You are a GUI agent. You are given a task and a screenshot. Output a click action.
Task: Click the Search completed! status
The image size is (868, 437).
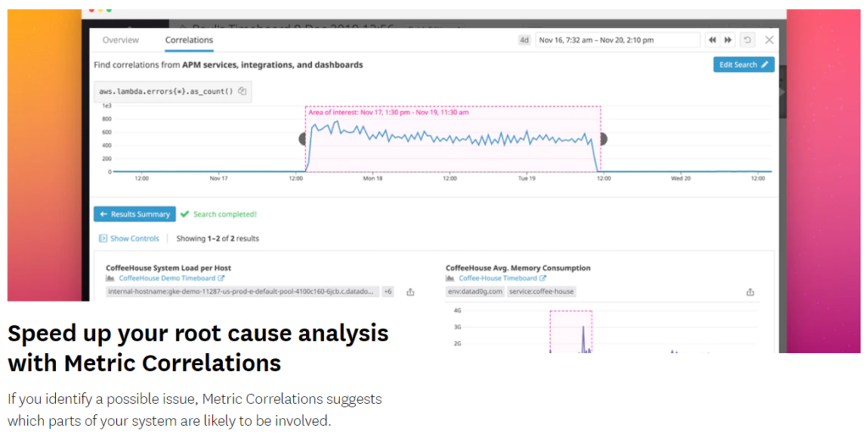point(219,214)
